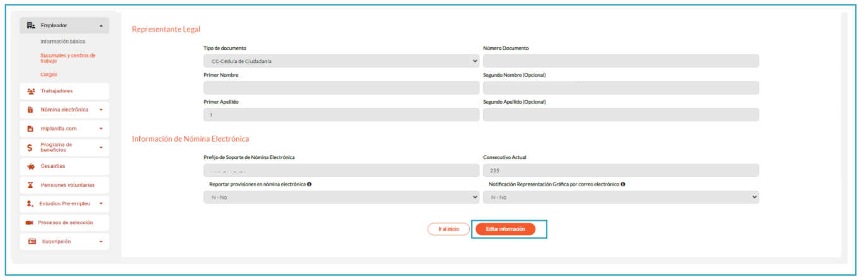Open Notificación Representación Gráfica dropdown
Image resolution: width=868 pixels, height=280 pixels.
pyautogui.click(x=620, y=198)
